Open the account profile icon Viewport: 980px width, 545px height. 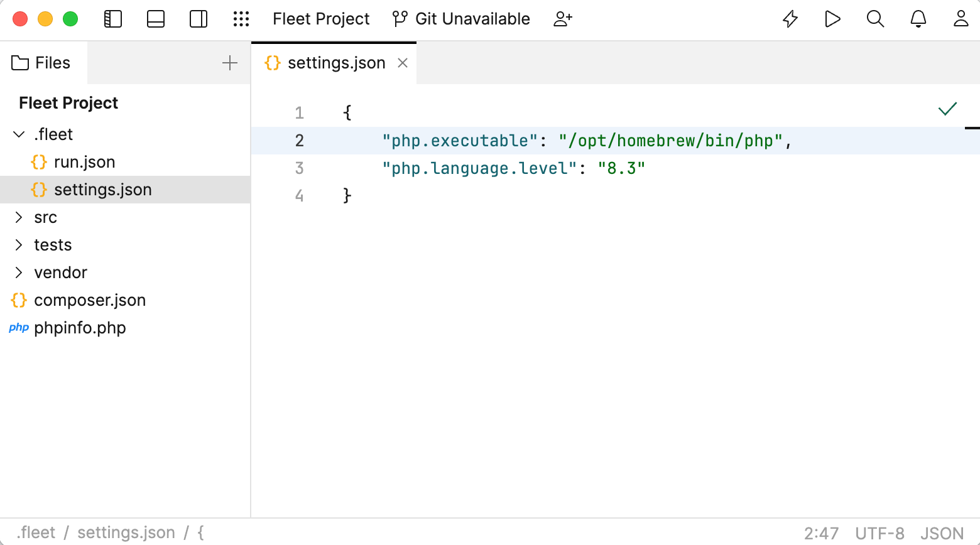[961, 19]
